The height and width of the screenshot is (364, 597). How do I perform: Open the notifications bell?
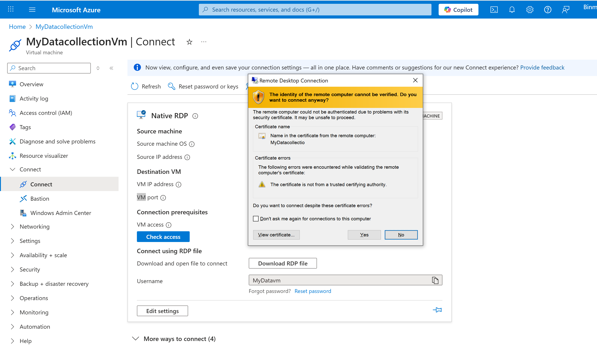coord(512,10)
